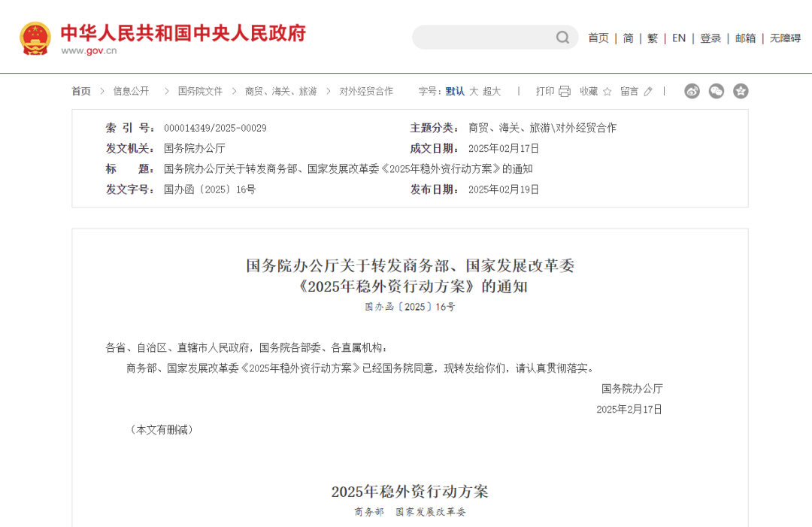
Task: Switch language to EN
Action: coord(678,37)
